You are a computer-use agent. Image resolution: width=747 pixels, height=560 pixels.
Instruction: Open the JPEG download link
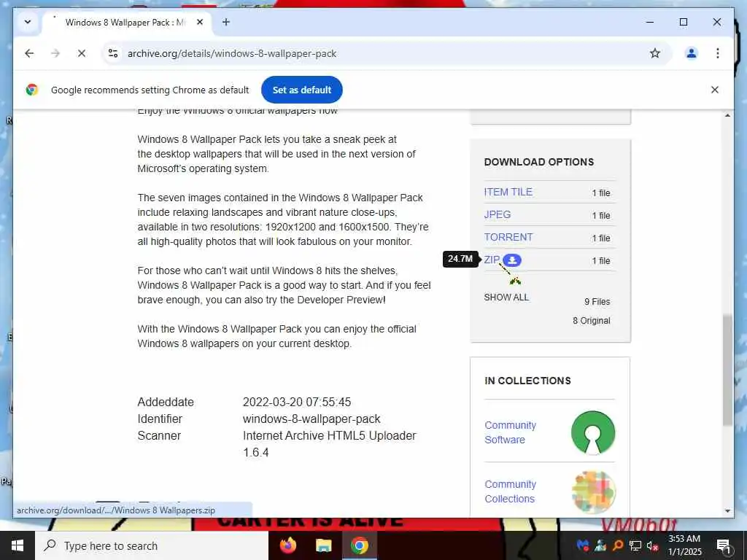point(497,214)
